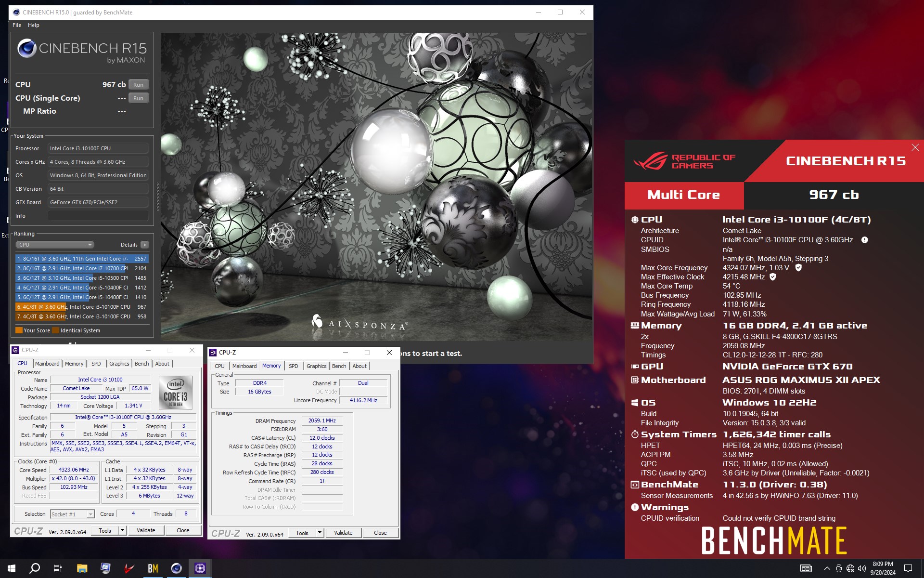Open the Windows Start menu

(x=12, y=568)
